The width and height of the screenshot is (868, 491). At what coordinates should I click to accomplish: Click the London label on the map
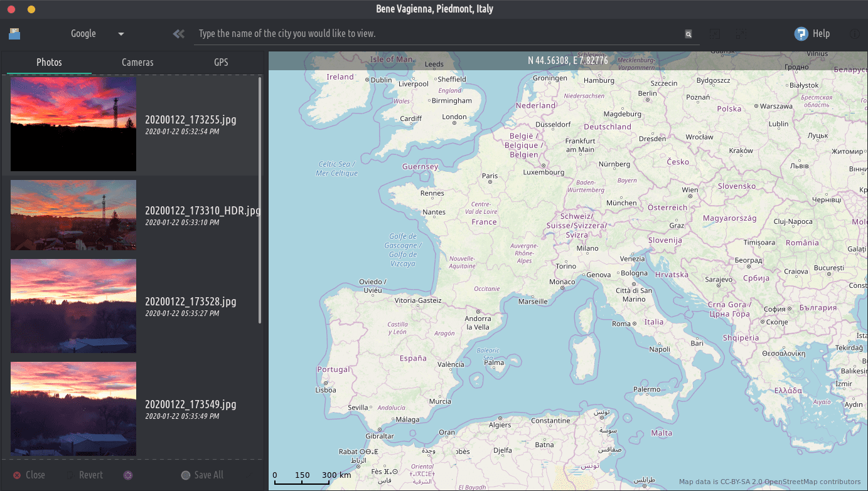pos(454,117)
